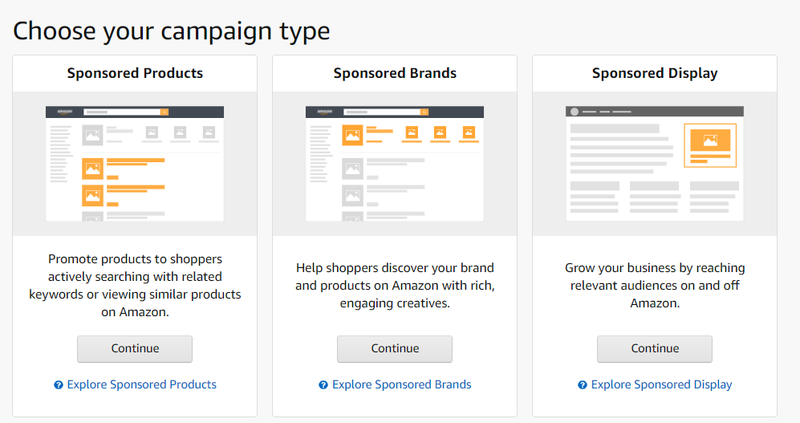
Task: Click the Sponsored Products description text
Action: (x=135, y=285)
